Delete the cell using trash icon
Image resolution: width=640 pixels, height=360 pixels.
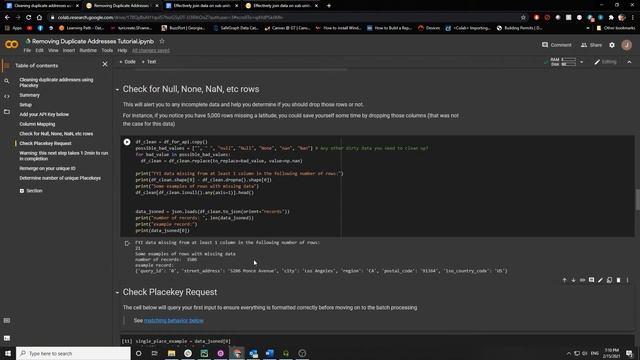point(618,280)
